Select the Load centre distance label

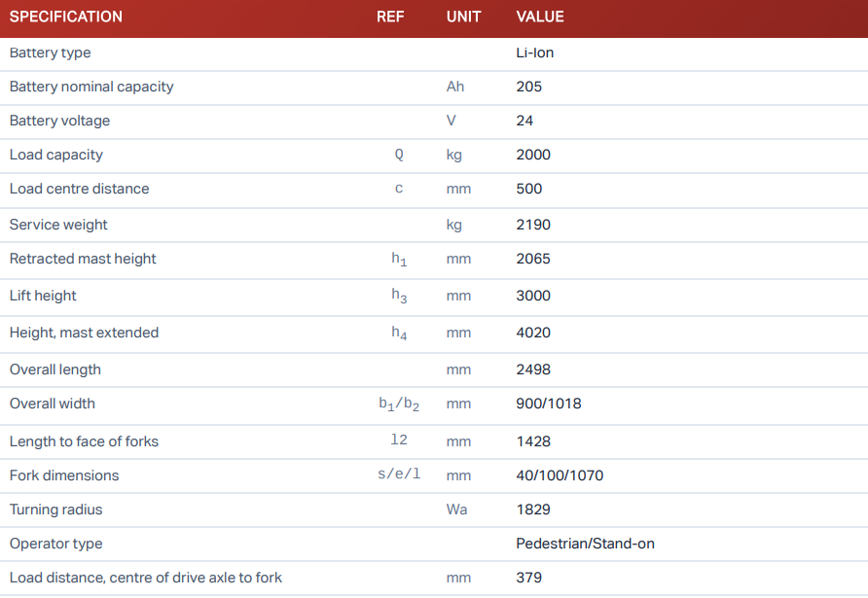pyautogui.click(x=79, y=189)
